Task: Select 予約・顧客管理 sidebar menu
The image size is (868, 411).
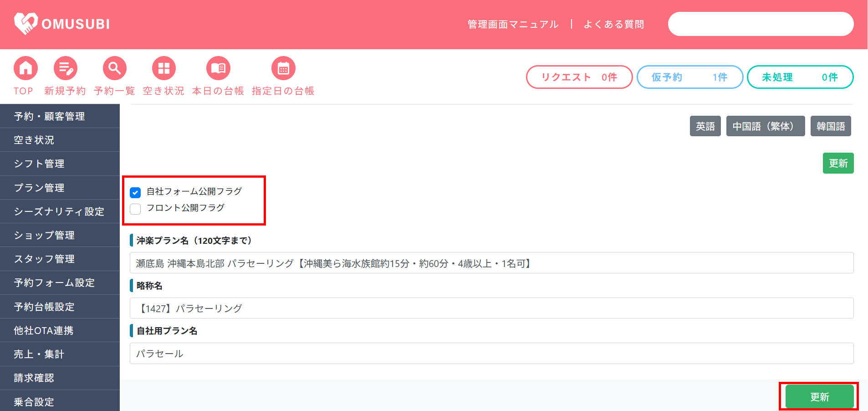Action: (x=49, y=116)
